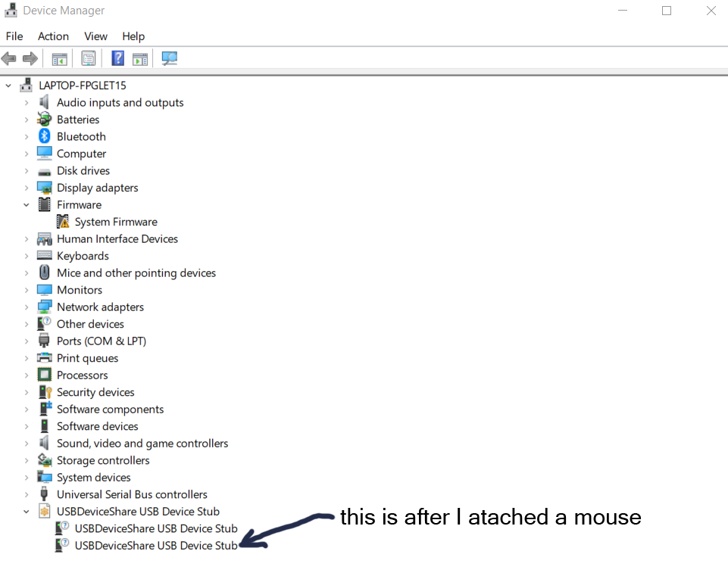Expand Other devices chevron
Viewport: 728px width, 576px height.
[x=27, y=324]
